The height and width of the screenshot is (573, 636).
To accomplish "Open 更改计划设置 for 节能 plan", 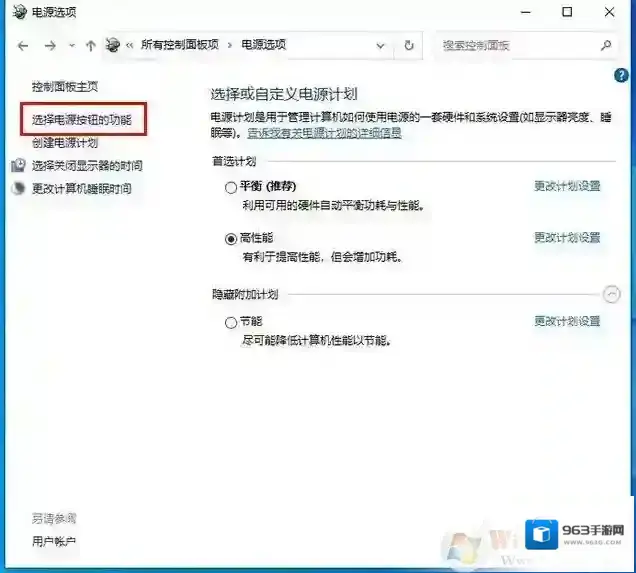I will [567, 321].
